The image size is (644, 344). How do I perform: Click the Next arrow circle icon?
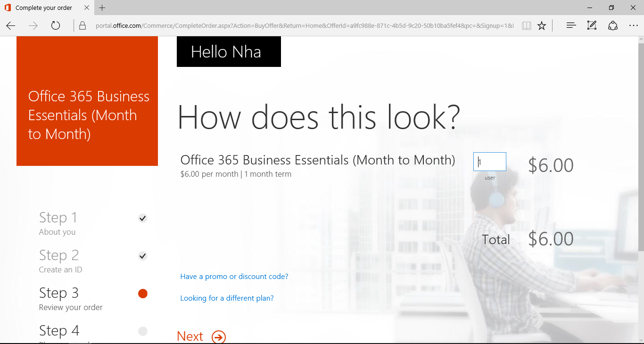(x=219, y=337)
